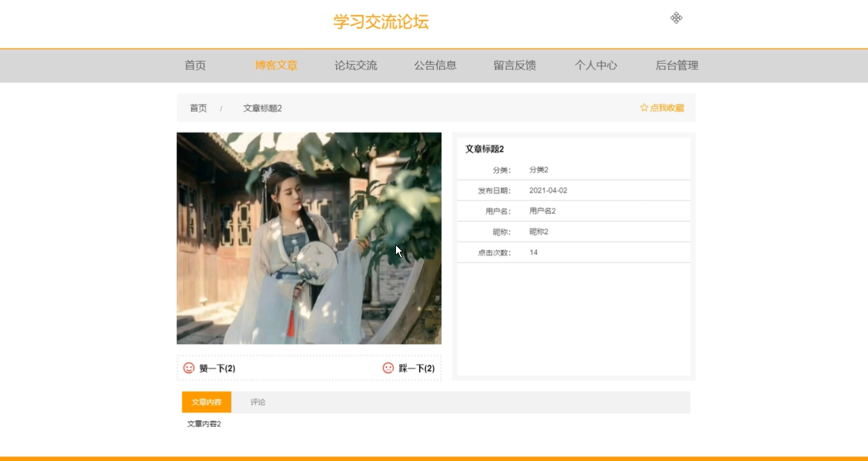This screenshot has height=461, width=868.
Task: Click the sad face icon for 踩一下
Action: click(x=388, y=368)
